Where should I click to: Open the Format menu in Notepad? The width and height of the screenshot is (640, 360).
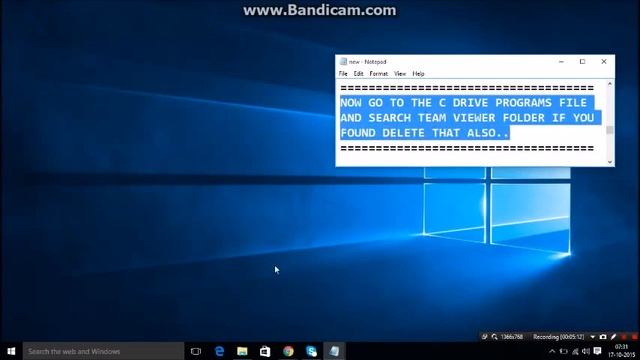pos(378,73)
